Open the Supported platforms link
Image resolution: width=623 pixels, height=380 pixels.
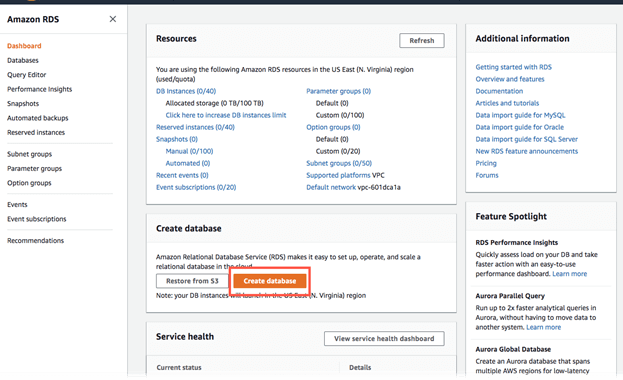coord(338,175)
